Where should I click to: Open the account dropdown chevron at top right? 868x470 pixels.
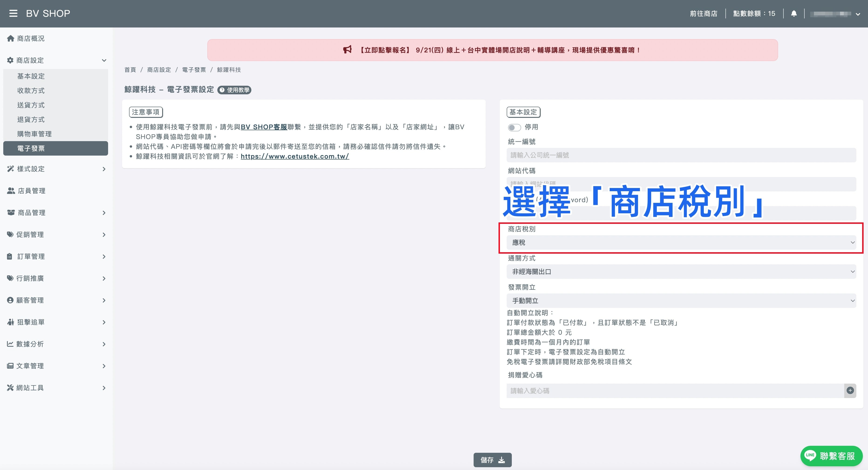click(x=858, y=14)
